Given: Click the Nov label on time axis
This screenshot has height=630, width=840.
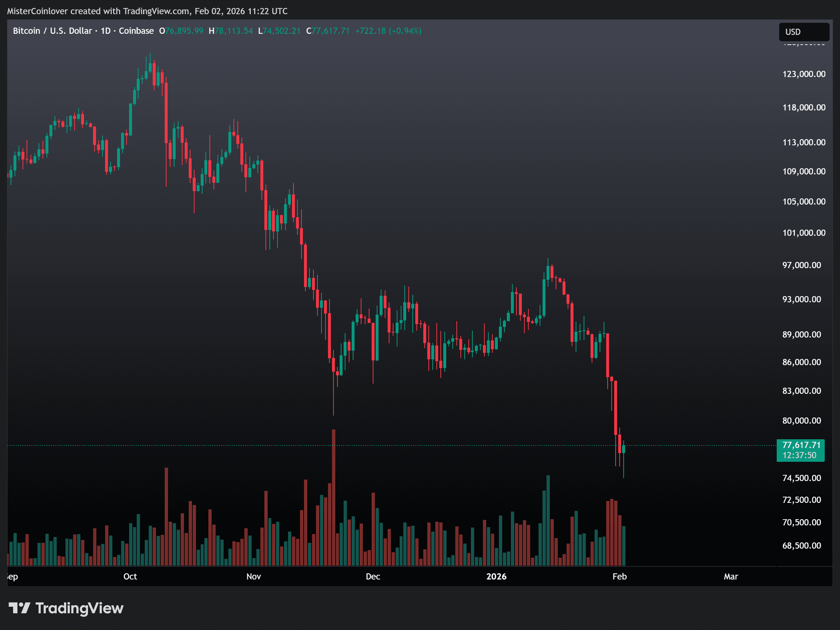Looking at the screenshot, I should [x=253, y=577].
